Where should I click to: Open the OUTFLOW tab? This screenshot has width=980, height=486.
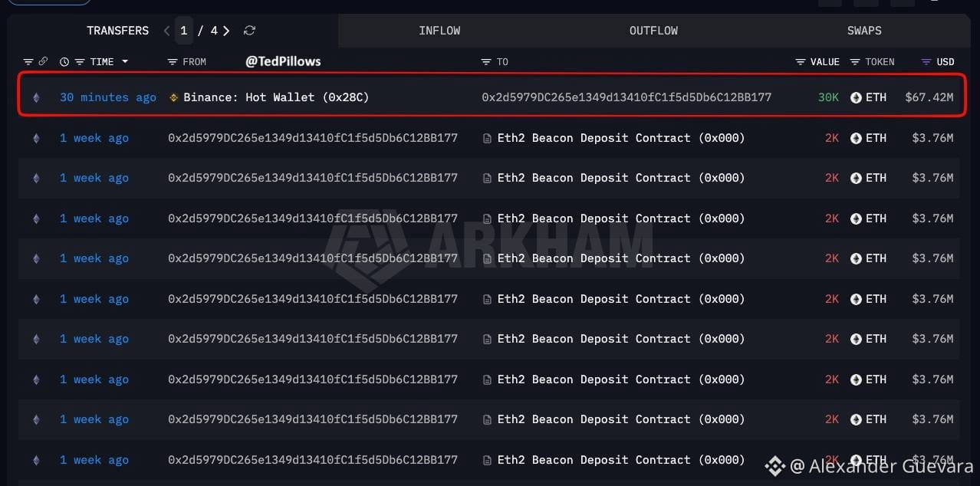pos(653,31)
